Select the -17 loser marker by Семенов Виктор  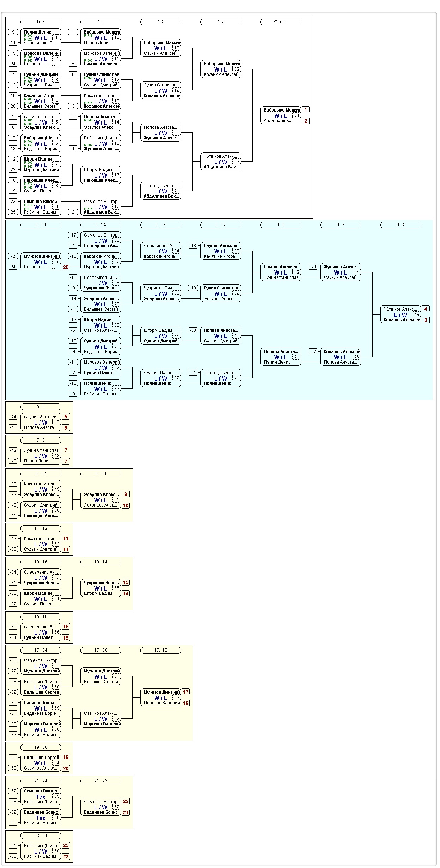pyautogui.click(x=73, y=235)
